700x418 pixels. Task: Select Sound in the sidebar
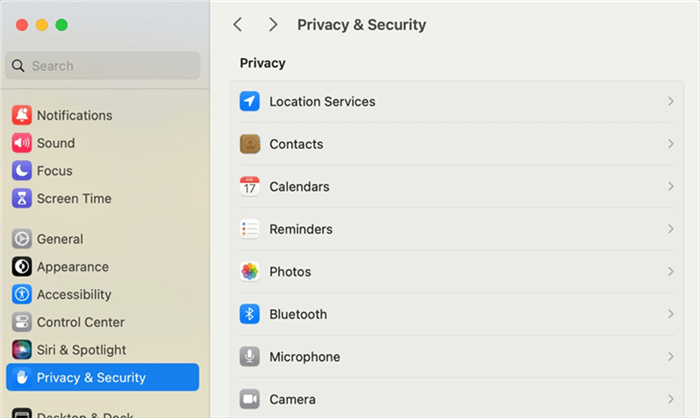tap(55, 143)
